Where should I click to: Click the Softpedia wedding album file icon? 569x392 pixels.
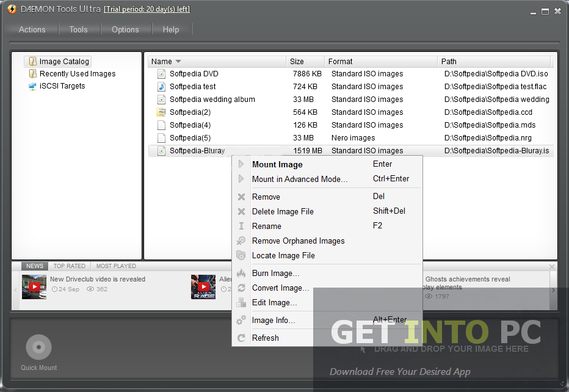(x=162, y=100)
